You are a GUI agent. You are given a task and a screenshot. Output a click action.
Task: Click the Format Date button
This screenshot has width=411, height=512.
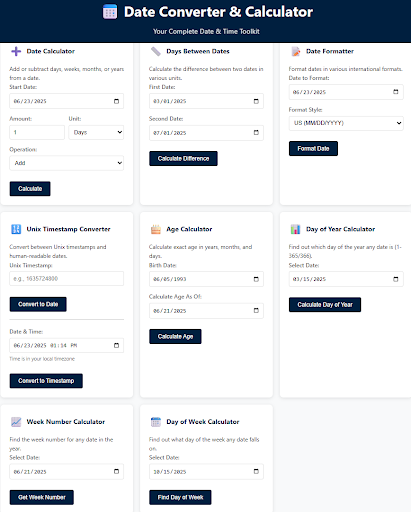[x=313, y=149]
